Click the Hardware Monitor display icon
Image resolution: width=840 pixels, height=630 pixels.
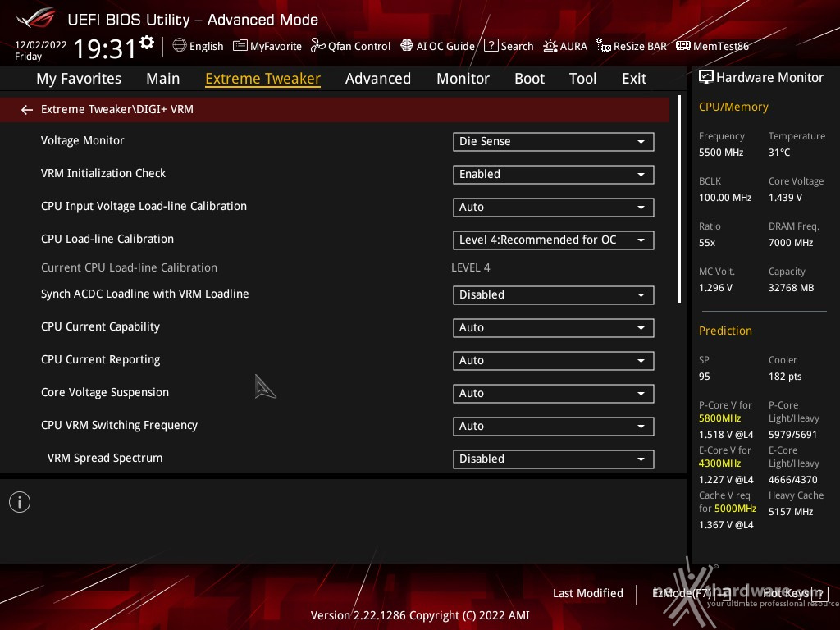pos(706,78)
